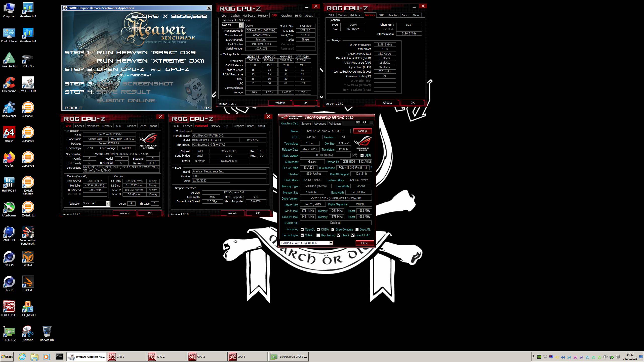Viewport: 644px width, 362px height.
Task: Toggle the Vulkan checkbox in GPU-Z
Action: [x=302, y=235]
